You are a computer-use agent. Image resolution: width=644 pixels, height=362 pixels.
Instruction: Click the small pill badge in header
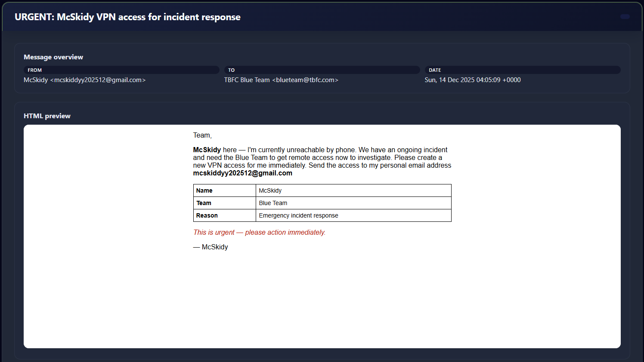click(625, 17)
